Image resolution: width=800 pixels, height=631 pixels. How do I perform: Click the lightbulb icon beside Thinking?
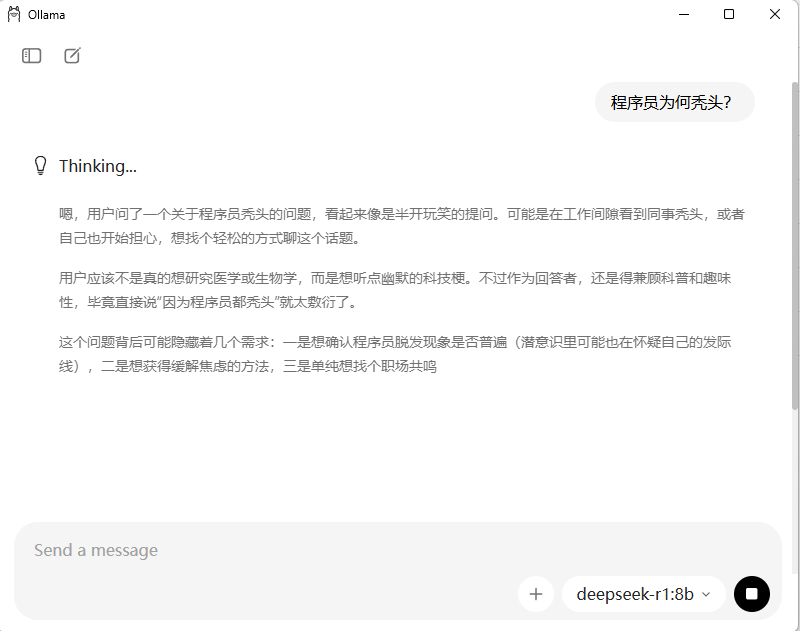pyautogui.click(x=40, y=166)
